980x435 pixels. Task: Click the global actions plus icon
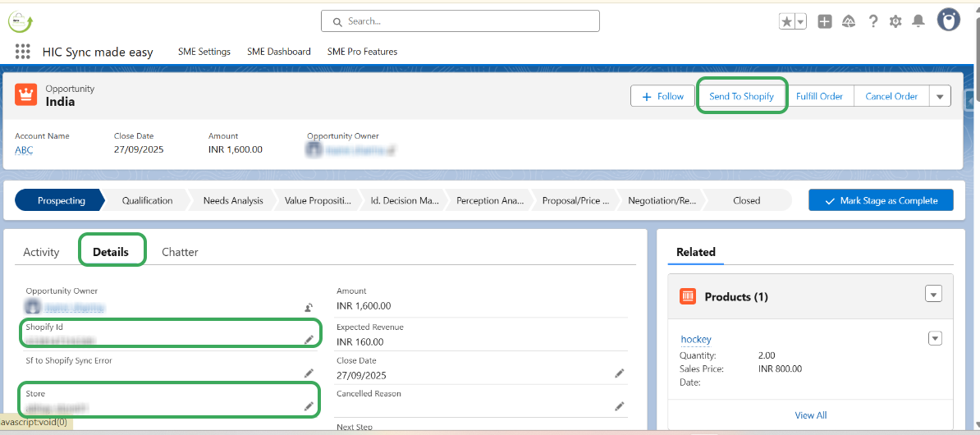point(825,22)
